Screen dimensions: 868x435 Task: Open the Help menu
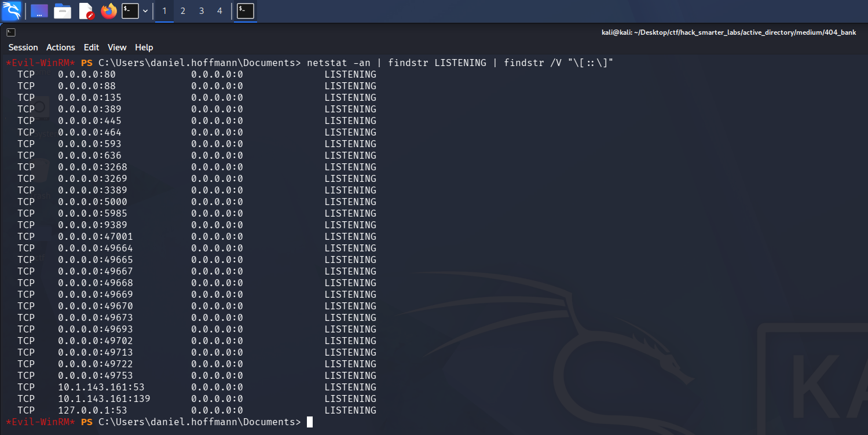coord(144,47)
